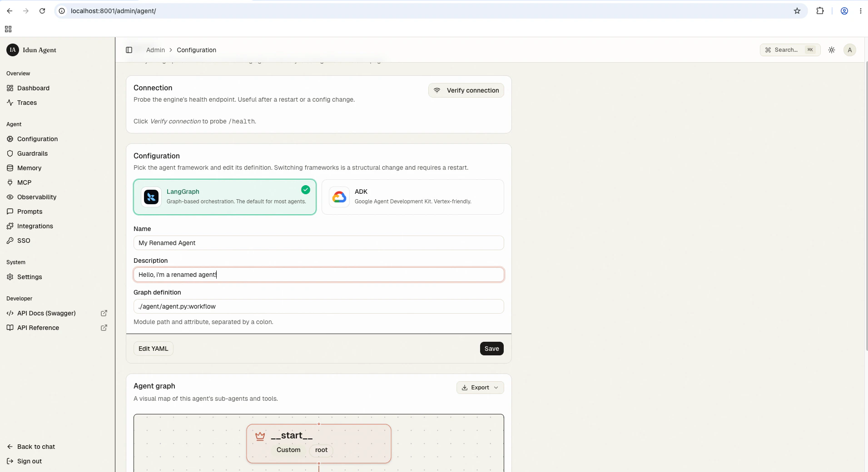Viewport: 868px width, 472px height.
Task: Open the Export dropdown
Action: tap(480, 388)
